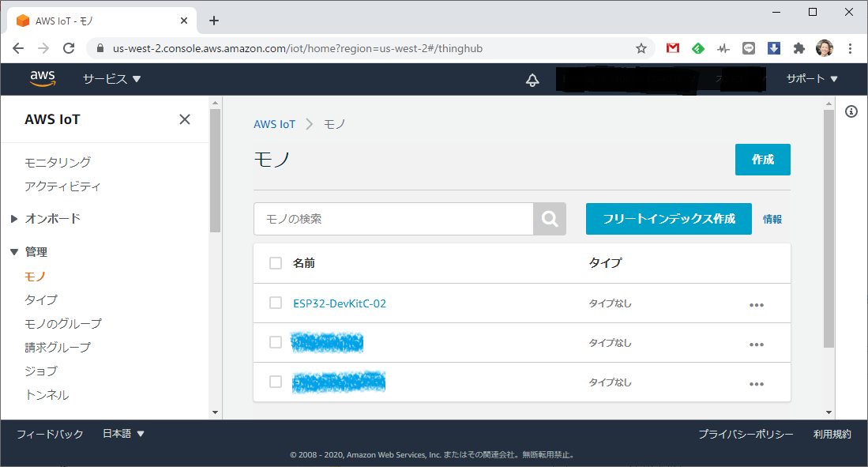Open the ESP32-DevKitC-02 thing link

pos(340,303)
